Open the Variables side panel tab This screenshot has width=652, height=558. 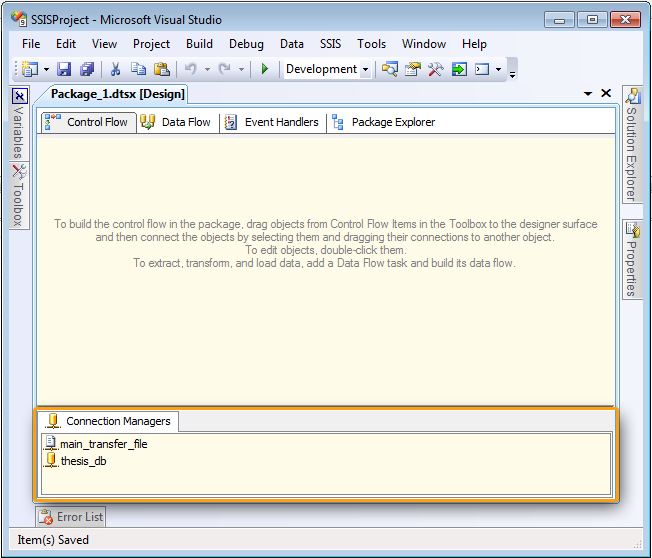(19, 123)
